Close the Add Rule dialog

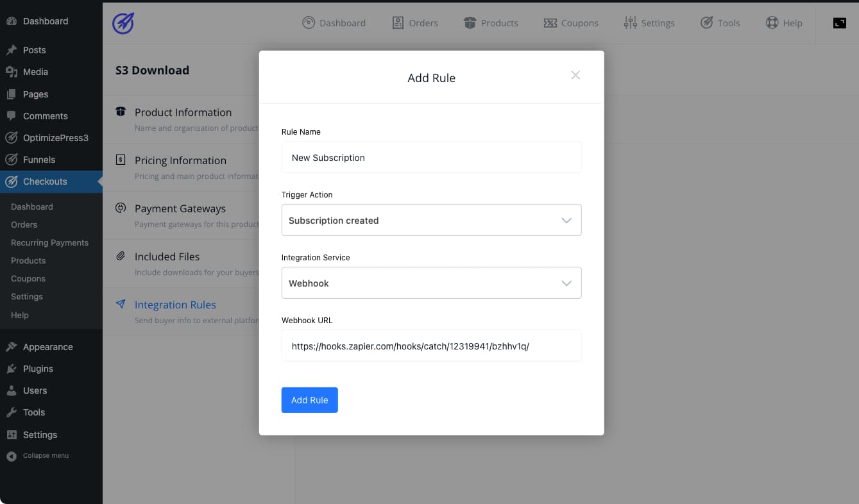(x=575, y=75)
